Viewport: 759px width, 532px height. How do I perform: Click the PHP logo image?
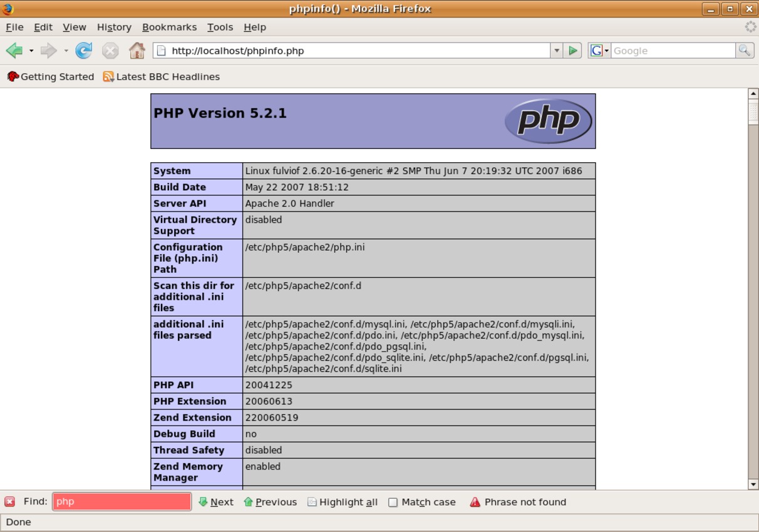548,120
